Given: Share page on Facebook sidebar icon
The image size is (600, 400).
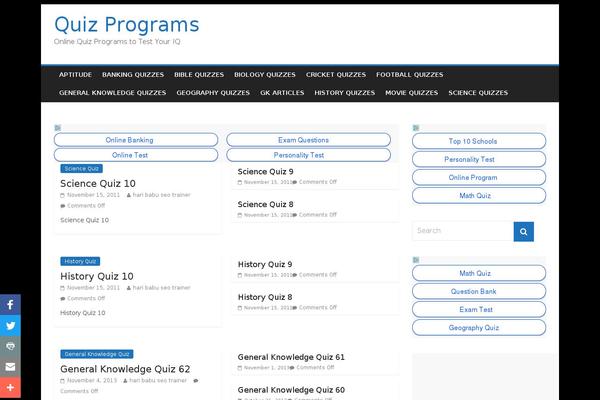Looking at the screenshot, I should 10,304.
